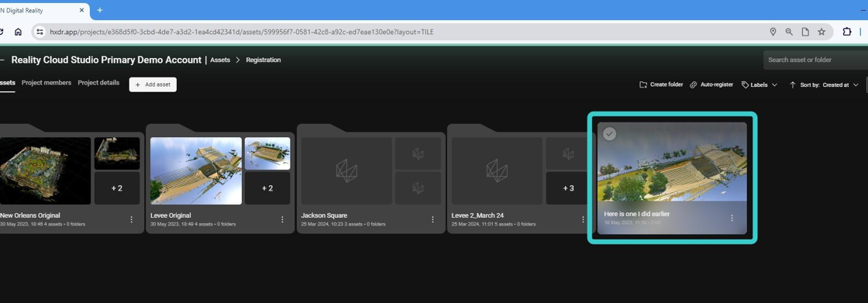Open options menu for New Orleans Original
Viewport: 868px width, 303px height.
132,219
